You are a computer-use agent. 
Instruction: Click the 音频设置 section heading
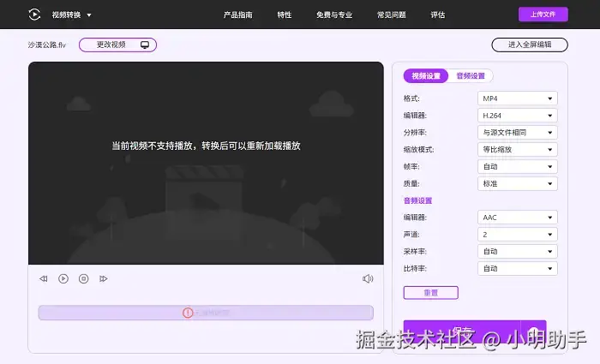418,200
